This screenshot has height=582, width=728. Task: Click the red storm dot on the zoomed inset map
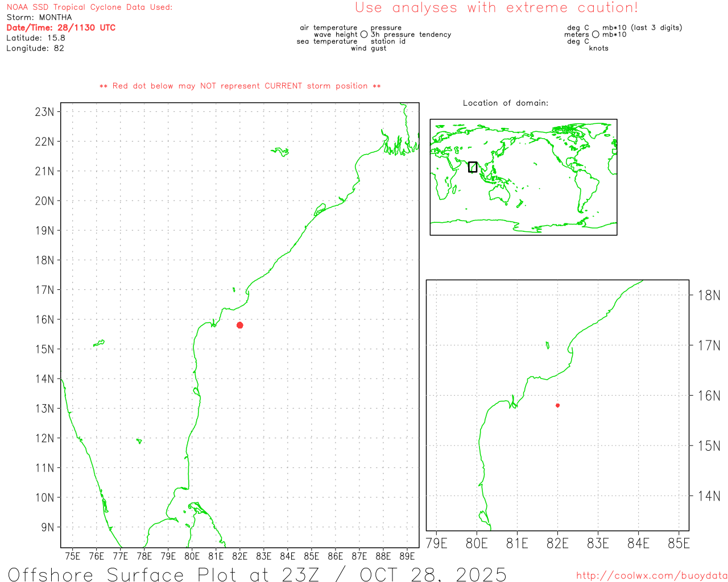pos(557,405)
